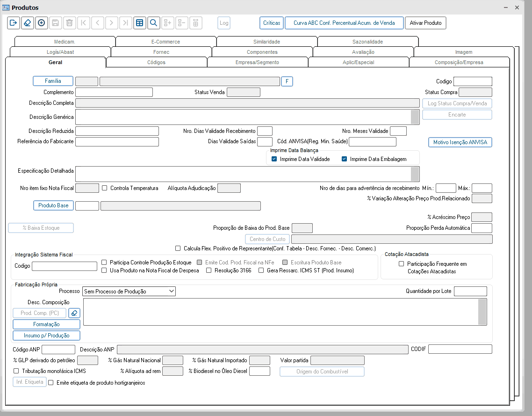The height and width of the screenshot is (416, 532).
Task: Click the Quantidade por Lote field
Action: click(x=470, y=291)
